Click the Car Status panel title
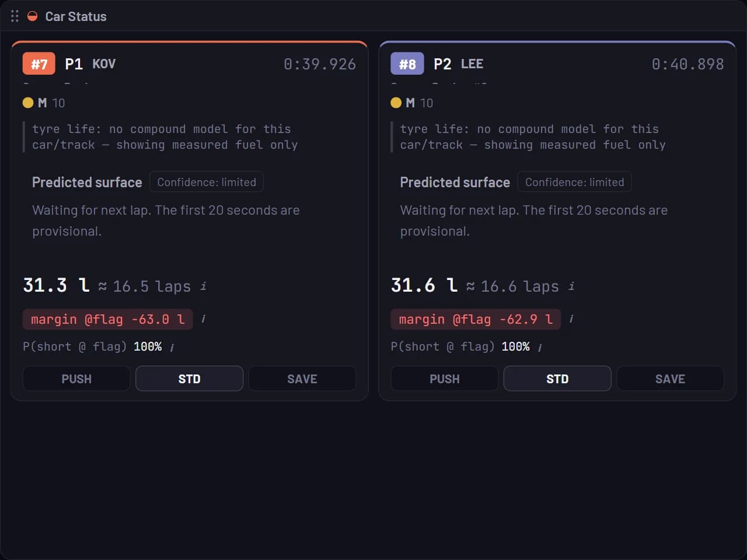This screenshot has width=747, height=560. (x=76, y=16)
